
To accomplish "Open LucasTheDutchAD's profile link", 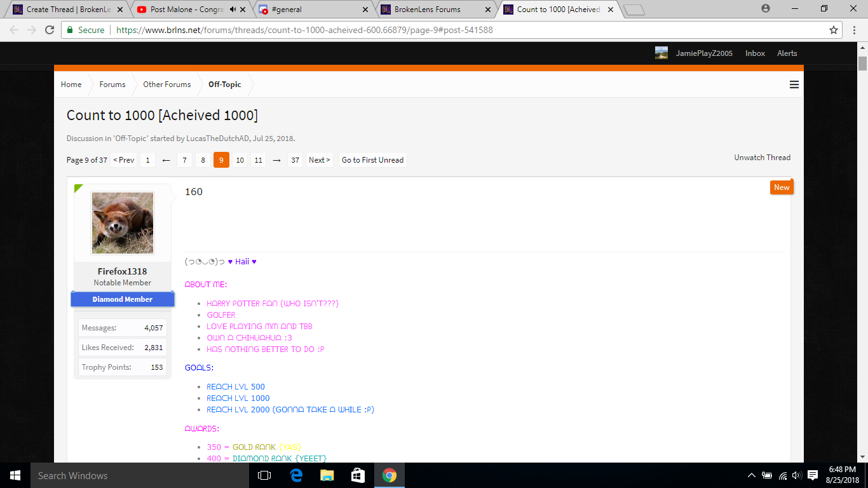I will (x=218, y=139).
